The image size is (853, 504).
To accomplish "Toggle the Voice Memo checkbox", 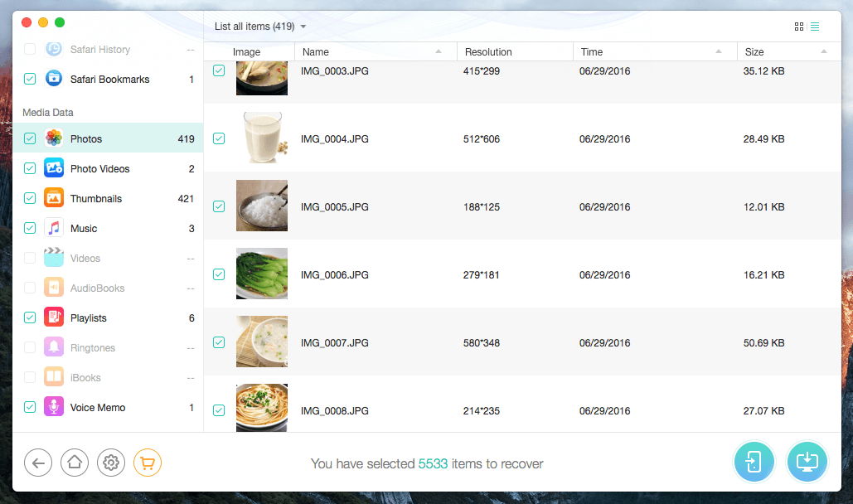I will [x=30, y=407].
